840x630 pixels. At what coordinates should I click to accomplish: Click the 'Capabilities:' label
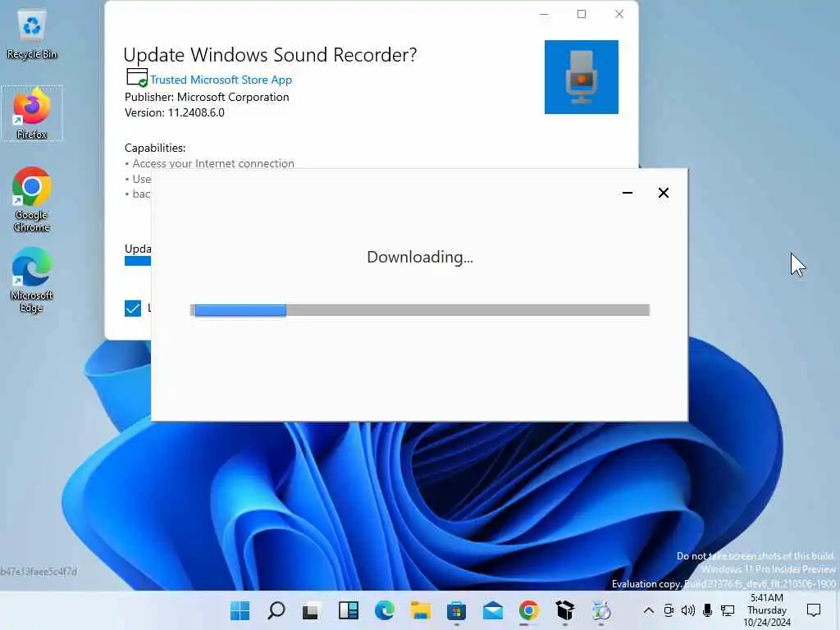click(155, 148)
